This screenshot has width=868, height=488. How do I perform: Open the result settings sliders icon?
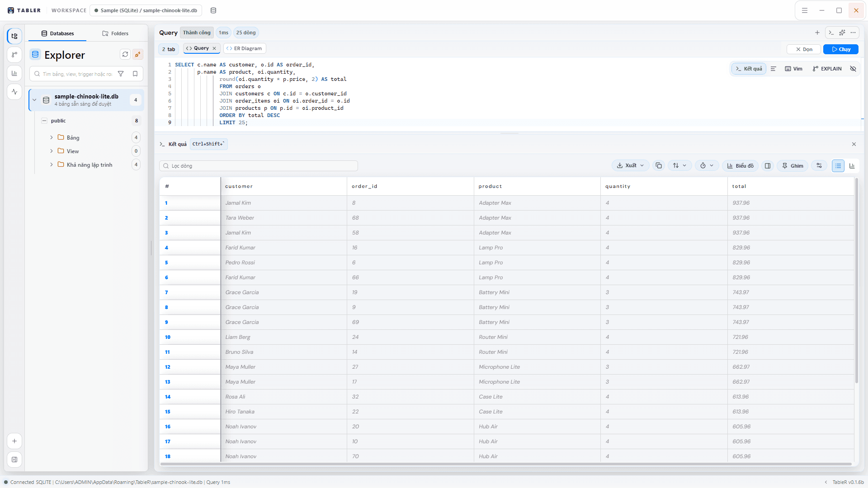(x=819, y=166)
